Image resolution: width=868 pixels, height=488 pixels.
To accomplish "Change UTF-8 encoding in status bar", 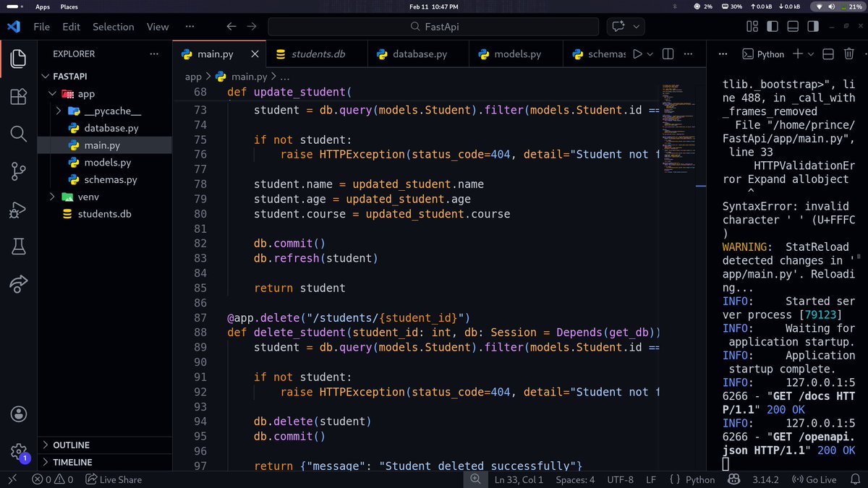I will [x=621, y=479].
